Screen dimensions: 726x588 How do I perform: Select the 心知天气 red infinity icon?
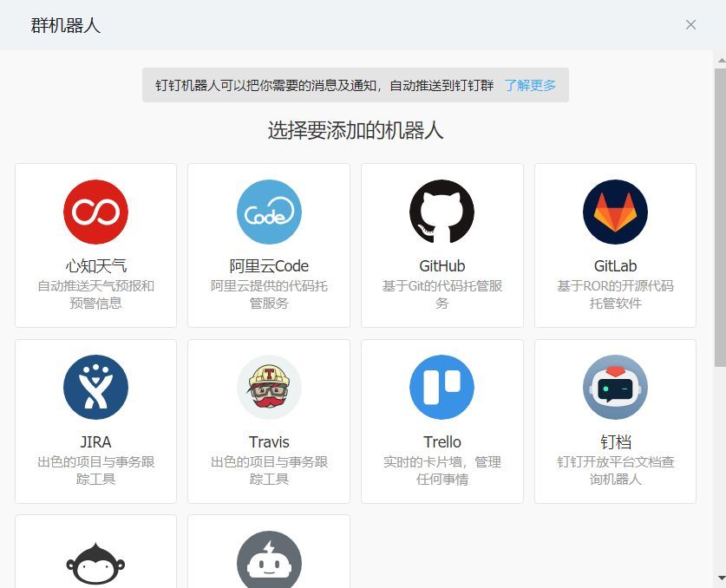pos(95,212)
